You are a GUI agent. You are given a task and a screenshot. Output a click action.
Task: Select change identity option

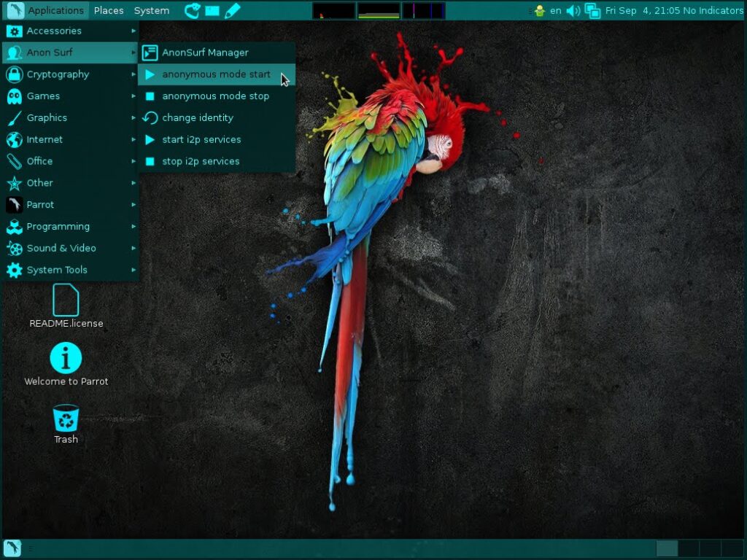pyautogui.click(x=197, y=118)
